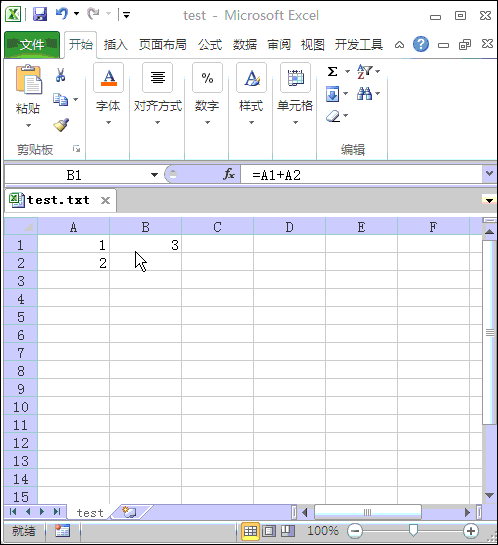498x545 pixels.
Task: Click the Sort & Filter icon
Action: (365, 72)
